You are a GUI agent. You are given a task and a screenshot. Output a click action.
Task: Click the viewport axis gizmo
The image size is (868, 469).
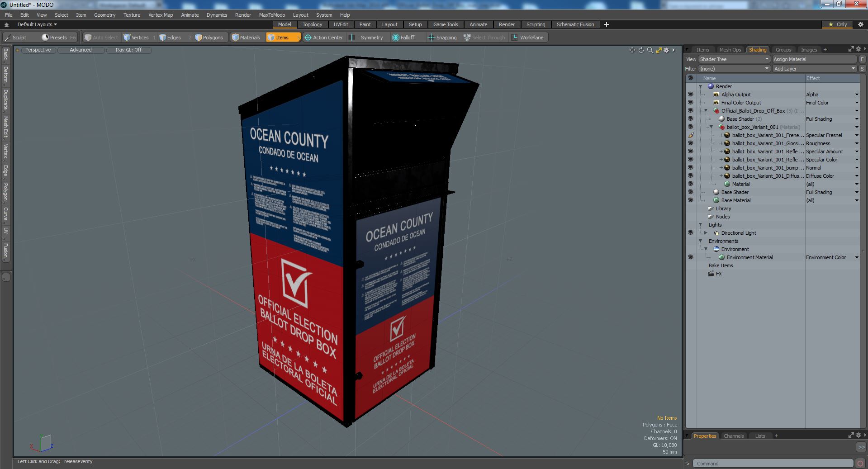(42, 443)
